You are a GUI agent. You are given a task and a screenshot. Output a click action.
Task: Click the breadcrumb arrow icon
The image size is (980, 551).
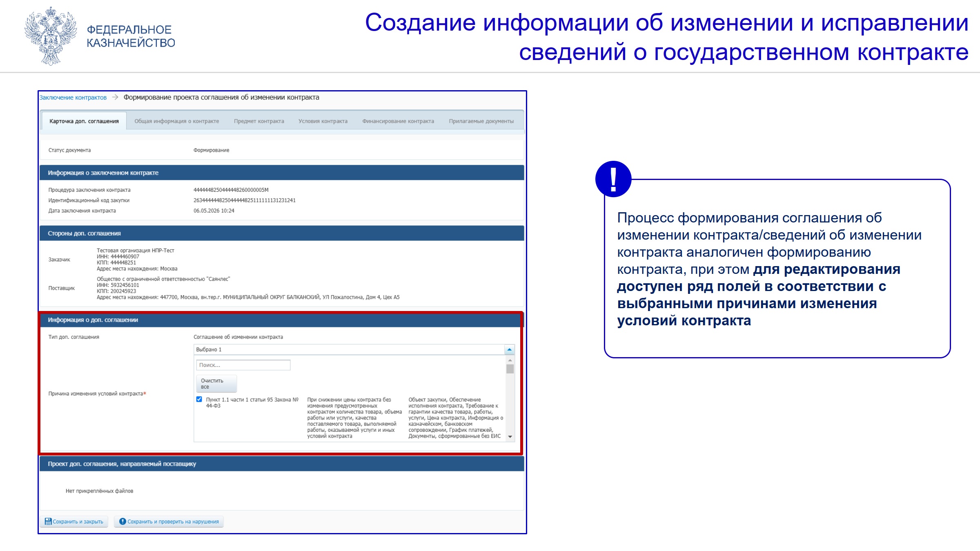coord(115,97)
